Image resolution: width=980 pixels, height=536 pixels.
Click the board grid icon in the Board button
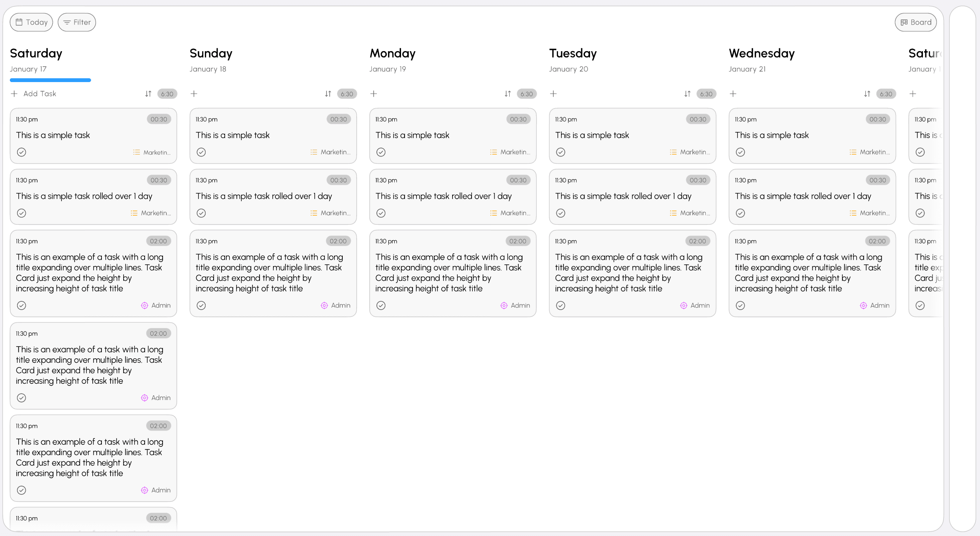pyautogui.click(x=904, y=22)
